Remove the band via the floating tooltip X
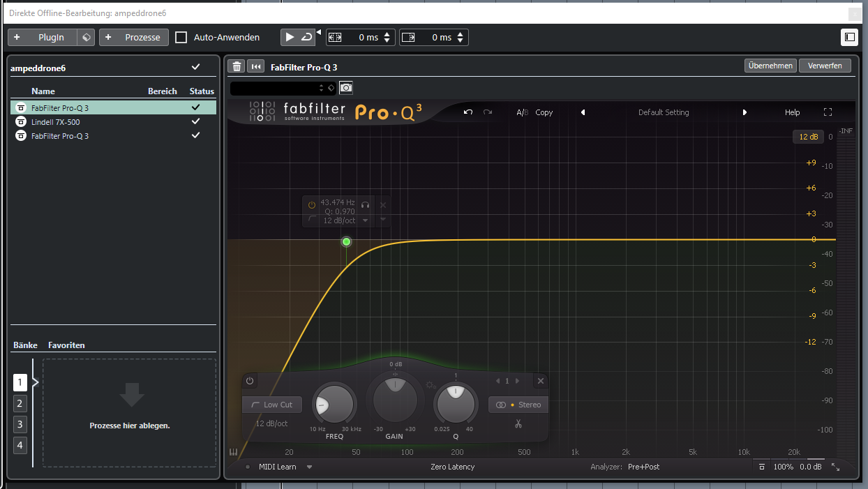 [x=383, y=205]
